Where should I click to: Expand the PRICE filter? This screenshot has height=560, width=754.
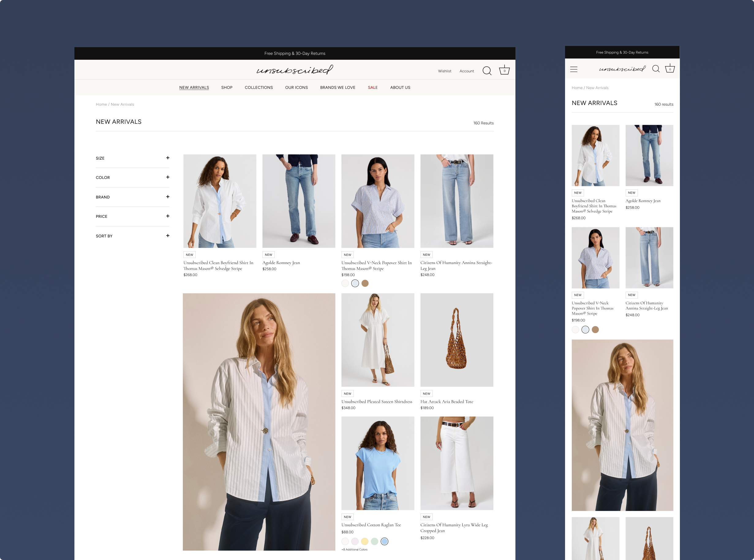tap(168, 216)
